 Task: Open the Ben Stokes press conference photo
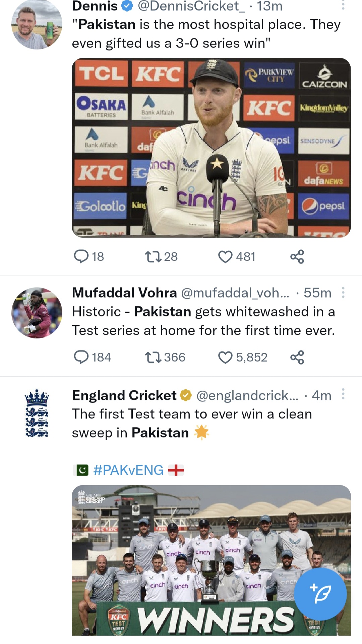(211, 148)
